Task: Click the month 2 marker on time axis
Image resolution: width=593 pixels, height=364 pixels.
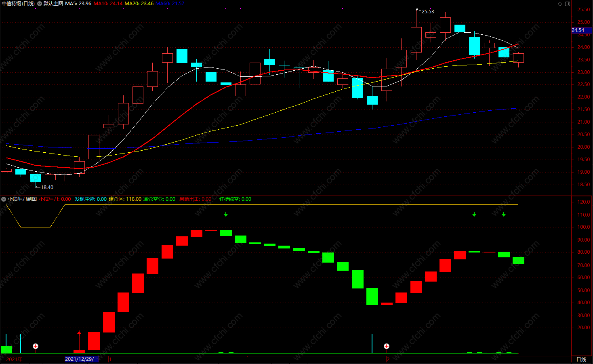Action: (388, 359)
